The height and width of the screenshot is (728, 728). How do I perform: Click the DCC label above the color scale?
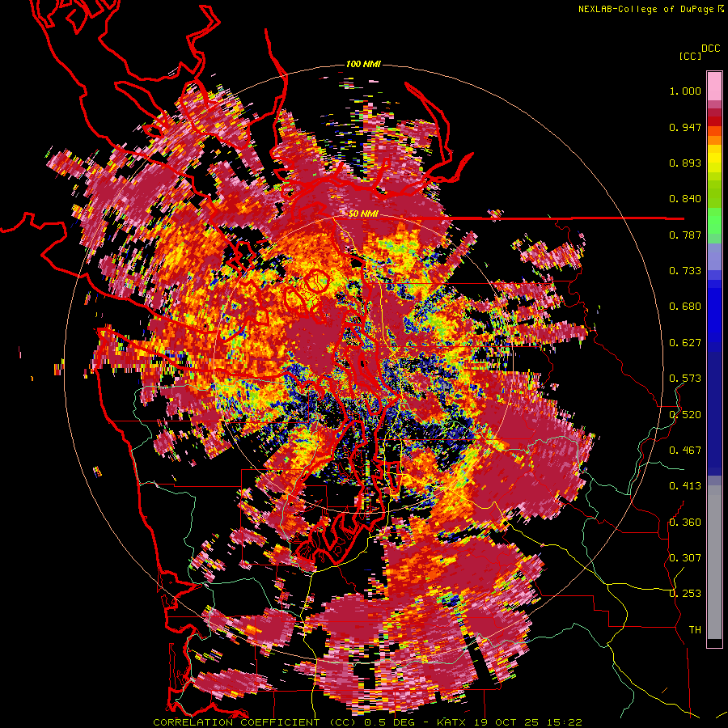710,49
